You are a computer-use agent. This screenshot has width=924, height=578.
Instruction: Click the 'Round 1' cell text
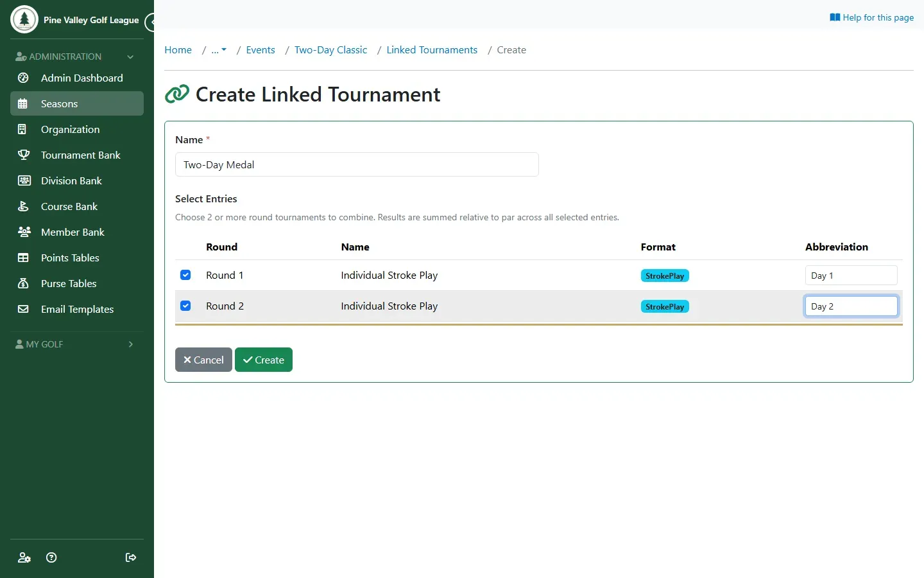tap(225, 275)
